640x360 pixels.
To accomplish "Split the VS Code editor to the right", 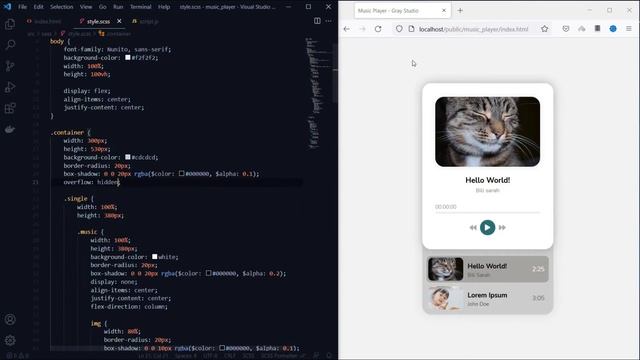I will [x=317, y=21].
